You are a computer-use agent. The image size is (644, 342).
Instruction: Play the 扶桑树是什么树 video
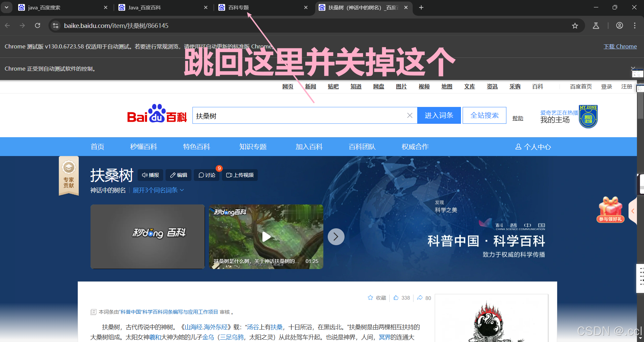[266, 236]
